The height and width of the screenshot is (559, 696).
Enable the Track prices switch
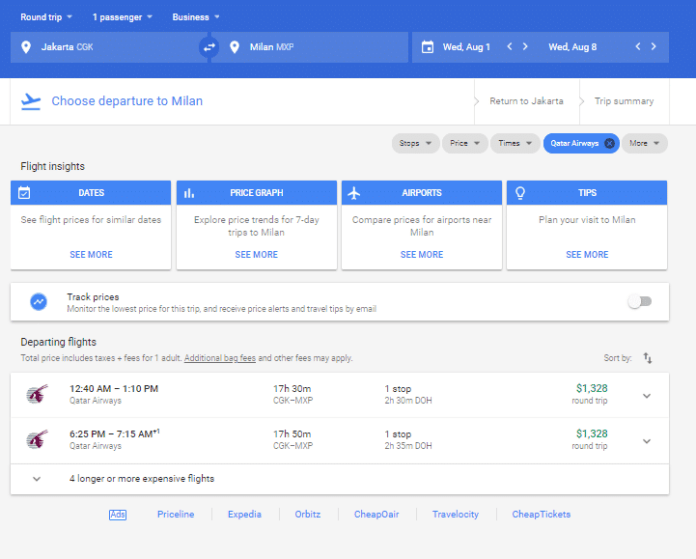640,301
